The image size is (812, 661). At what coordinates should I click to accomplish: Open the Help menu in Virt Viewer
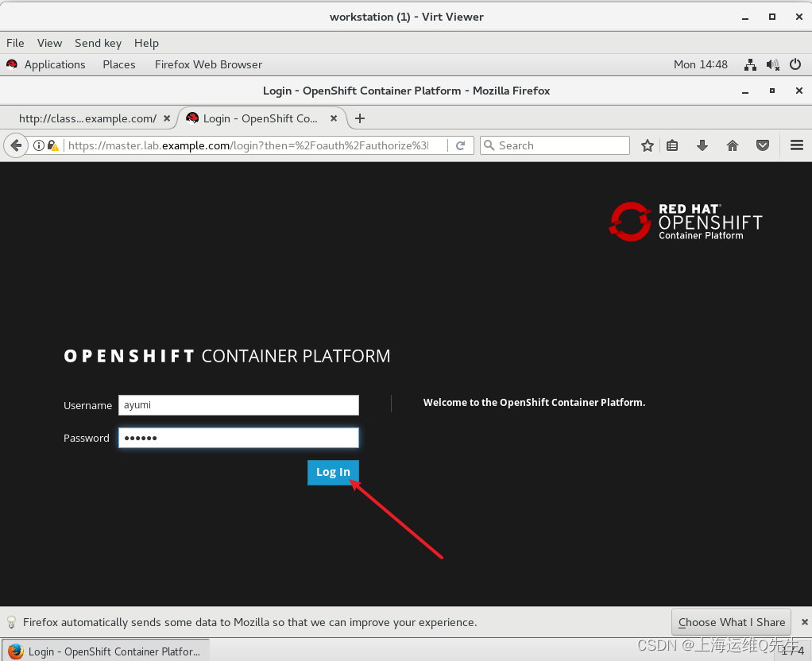(x=146, y=43)
